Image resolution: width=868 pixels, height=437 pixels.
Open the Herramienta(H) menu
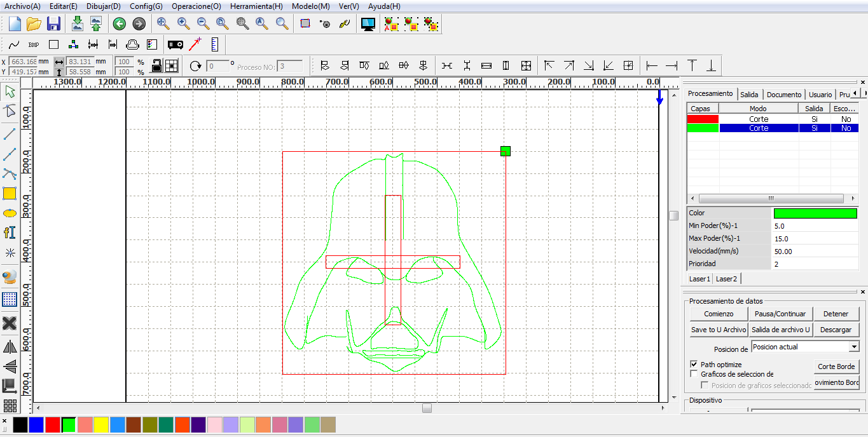(256, 6)
